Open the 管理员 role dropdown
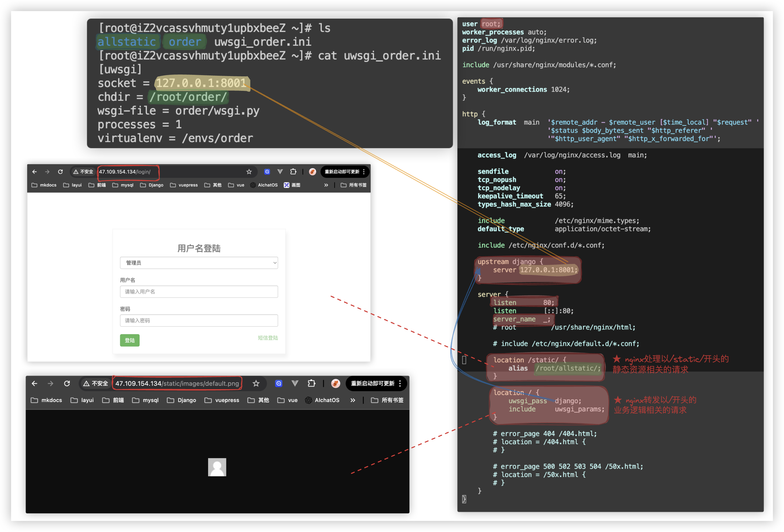 (x=199, y=263)
